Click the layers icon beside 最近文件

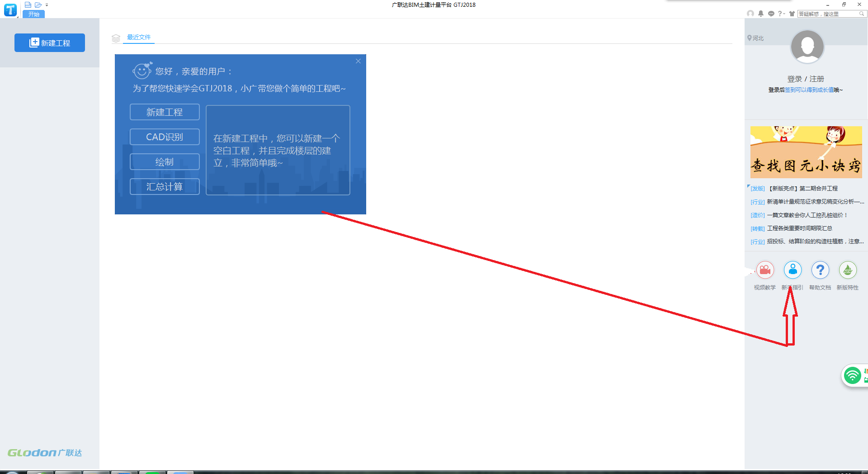click(116, 38)
